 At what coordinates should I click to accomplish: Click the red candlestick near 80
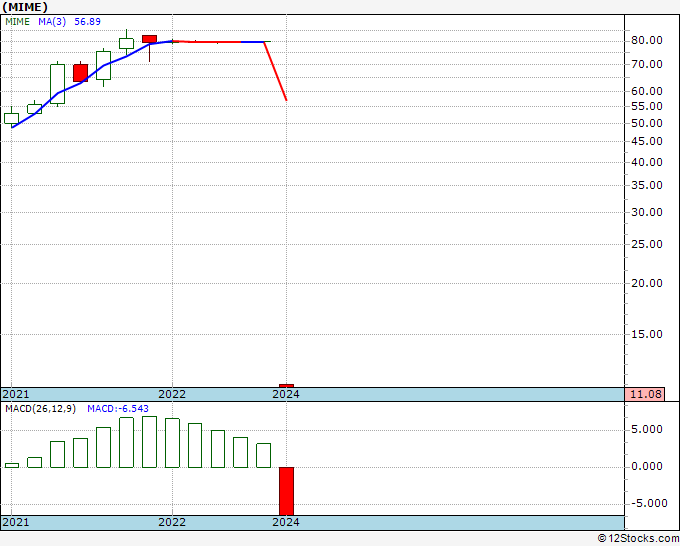pos(149,39)
